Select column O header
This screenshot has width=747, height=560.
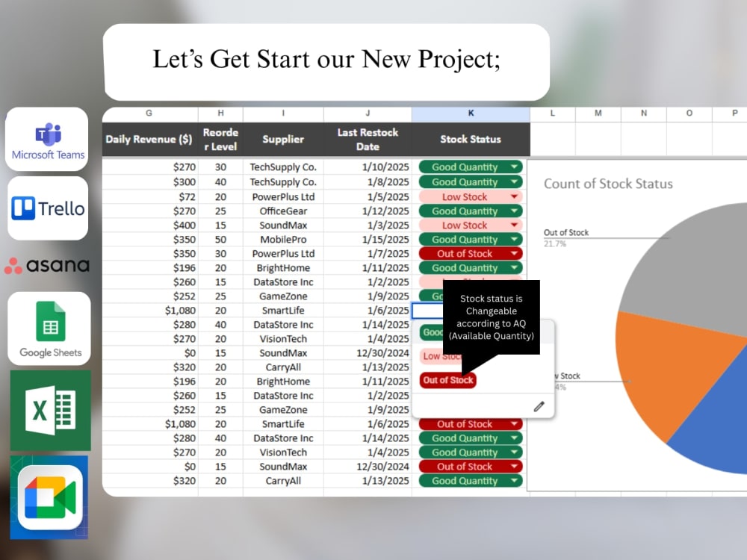[689, 113]
